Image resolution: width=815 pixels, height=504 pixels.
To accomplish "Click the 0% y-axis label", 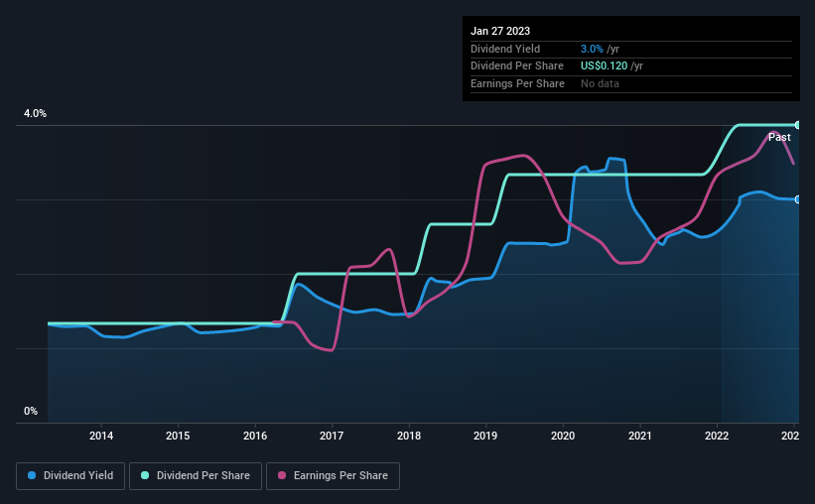I will [31, 411].
